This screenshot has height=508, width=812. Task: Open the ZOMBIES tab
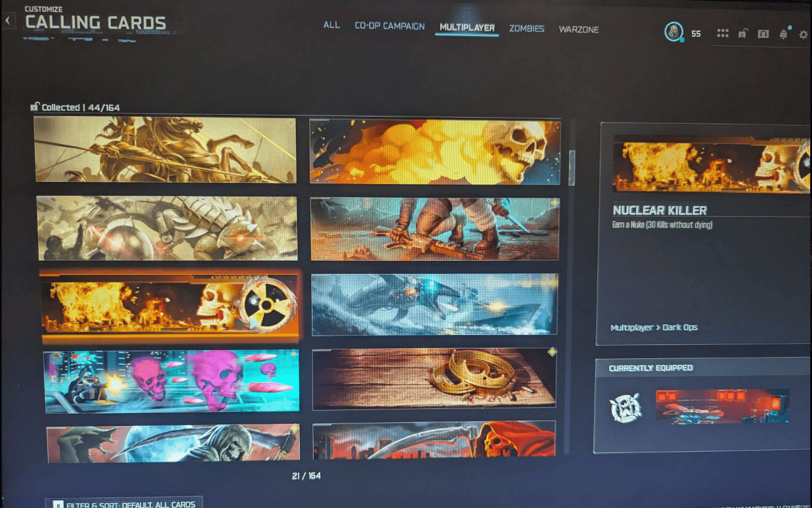pyautogui.click(x=527, y=28)
